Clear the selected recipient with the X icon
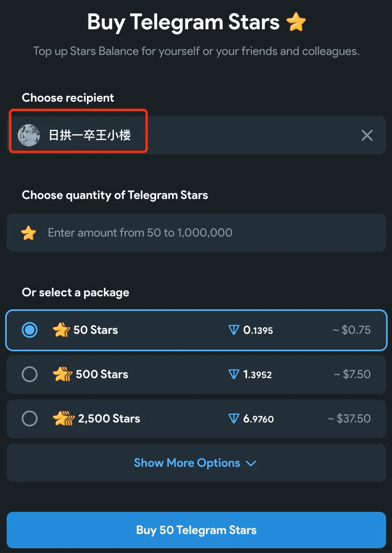Screen dimensions: 392x553 coord(367,135)
